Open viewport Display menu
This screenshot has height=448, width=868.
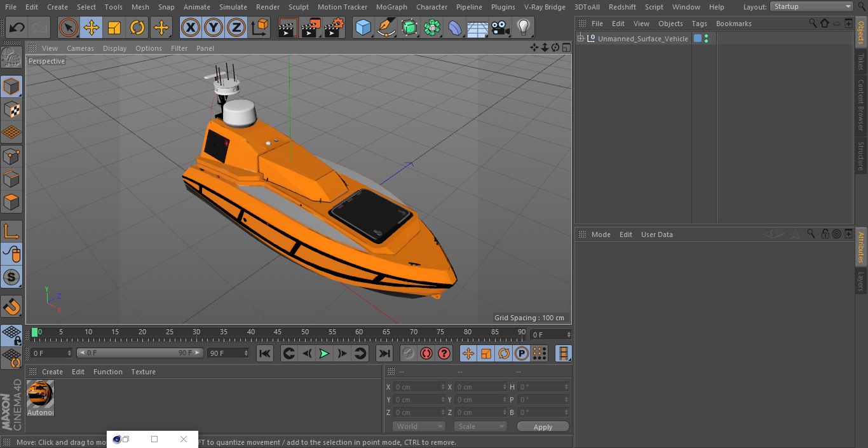[x=114, y=48]
